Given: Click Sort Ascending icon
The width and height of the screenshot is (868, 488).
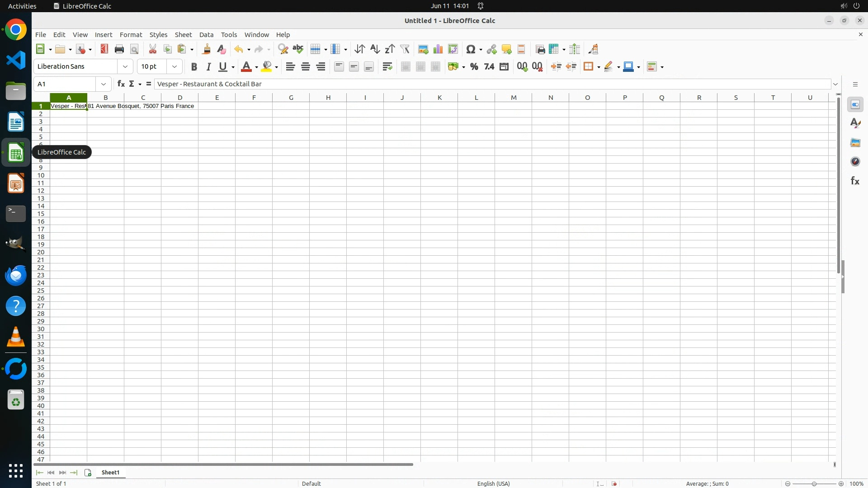Looking at the screenshot, I should 375,49.
